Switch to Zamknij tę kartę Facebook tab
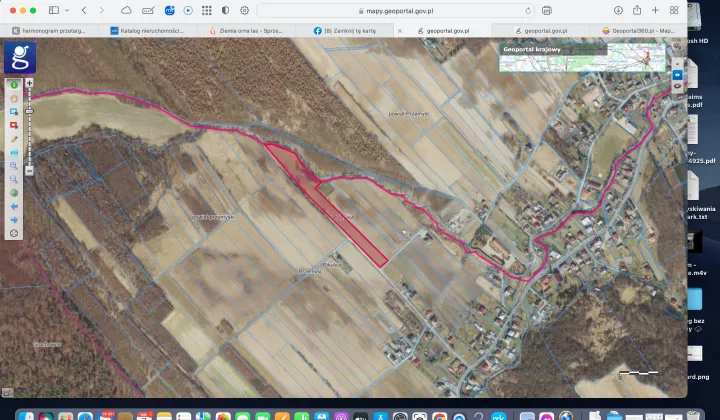 coord(344,31)
